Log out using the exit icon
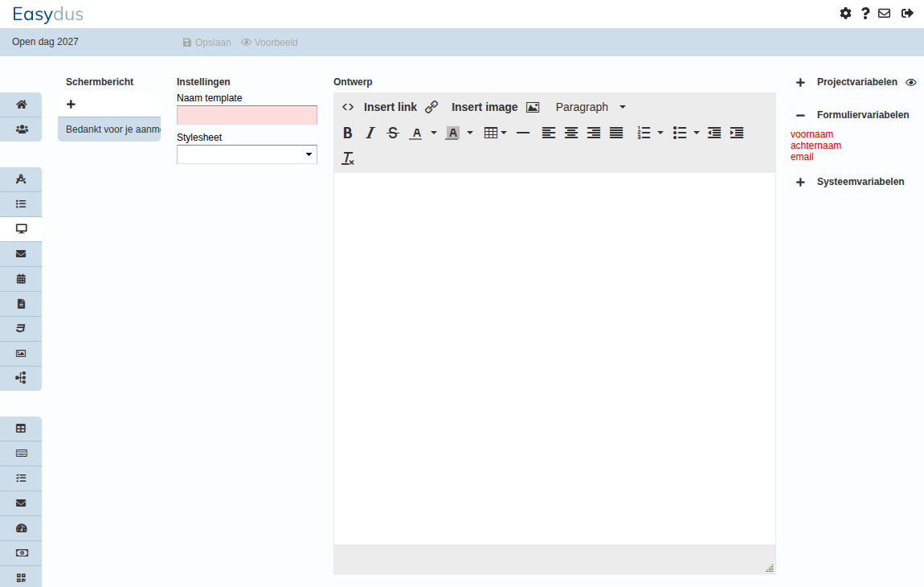 click(907, 13)
